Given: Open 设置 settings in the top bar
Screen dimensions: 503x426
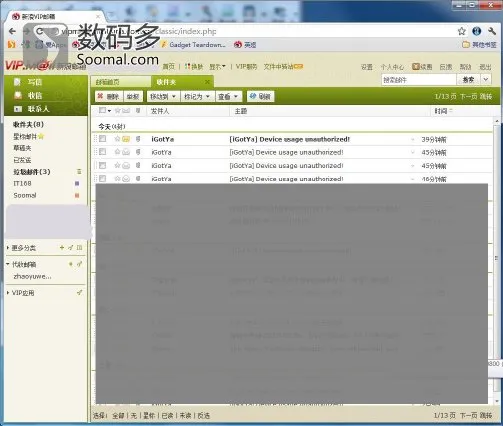Looking at the screenshot, I should pyautogui.click(x=367, y=67).
